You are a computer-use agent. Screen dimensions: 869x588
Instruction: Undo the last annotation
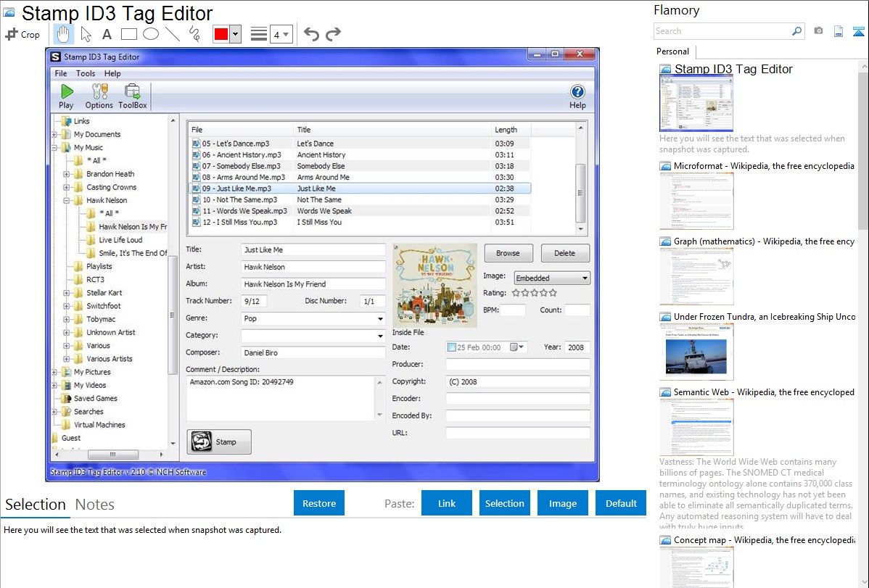pos(311,34)
